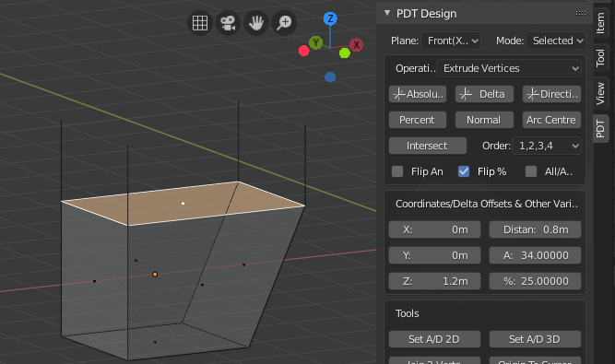Image resolution: width=615 pixels, height=364 pixels.
Task: Open the Order dropdown 1,2,3,4
Action: click(547, 146)
